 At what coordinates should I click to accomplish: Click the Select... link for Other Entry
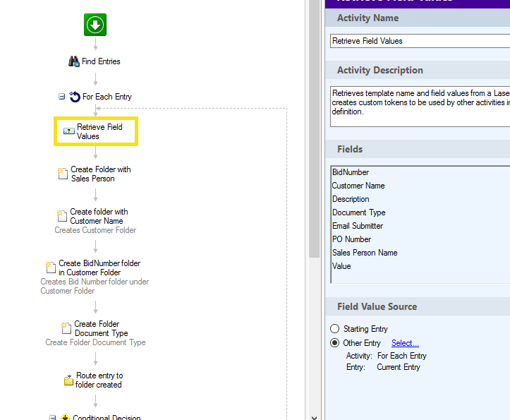405,343
